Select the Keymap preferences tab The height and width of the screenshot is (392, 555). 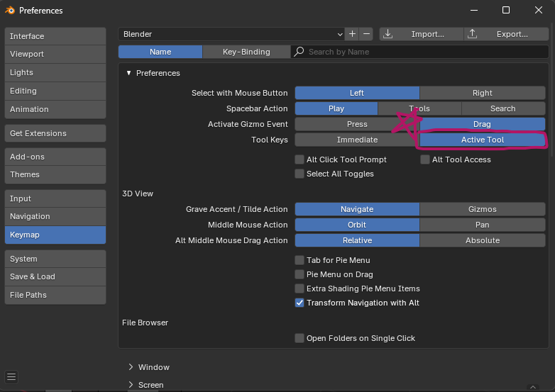click(55, 235)
